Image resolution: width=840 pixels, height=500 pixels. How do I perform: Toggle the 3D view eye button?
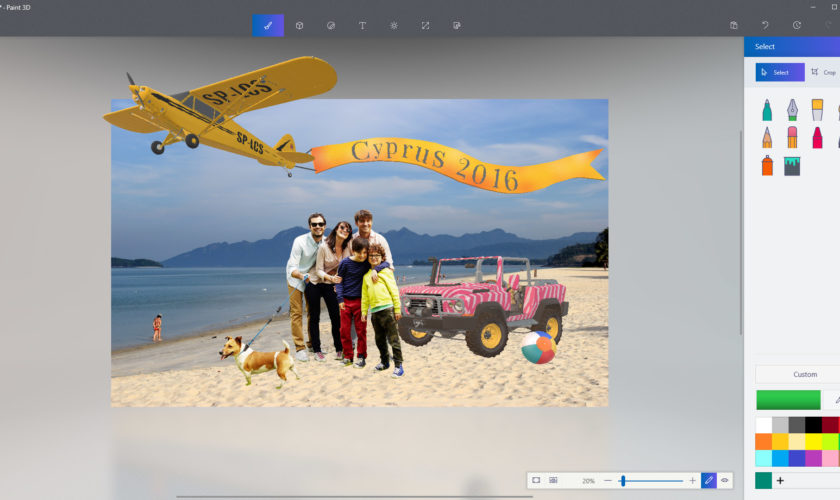click(x=725, y=481)
